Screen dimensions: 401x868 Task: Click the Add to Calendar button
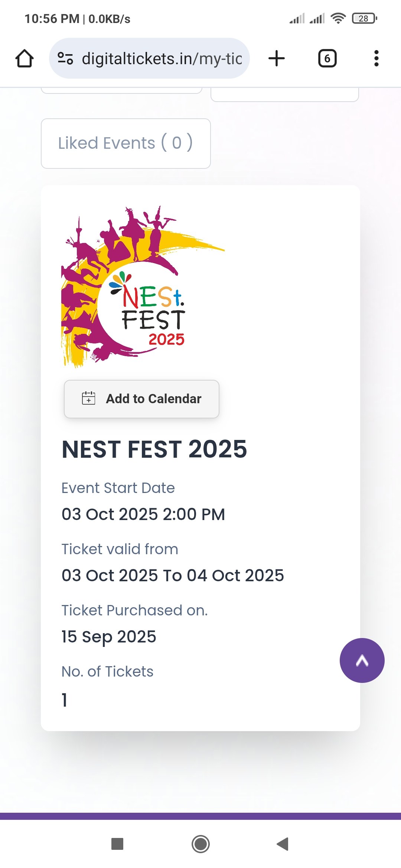(141, 399)
